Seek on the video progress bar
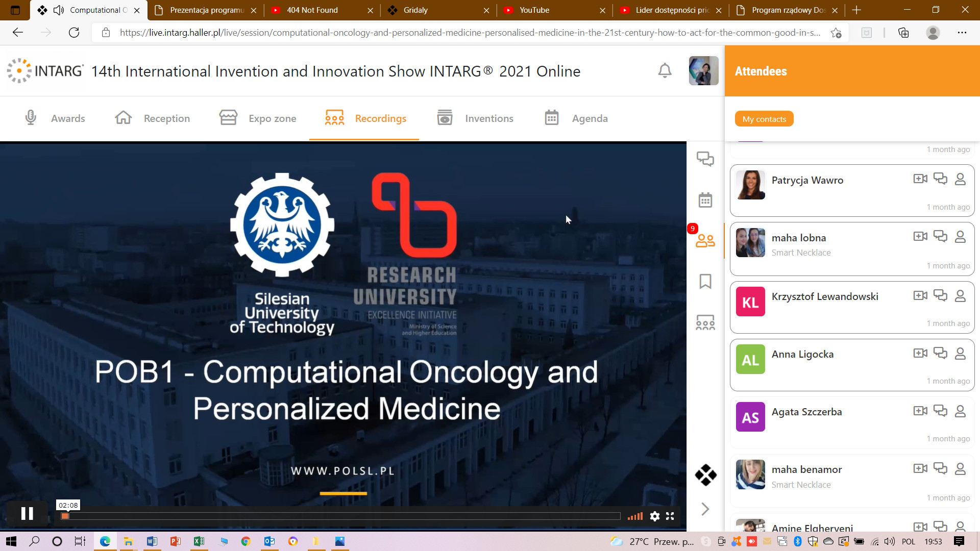The image size is (980, 551). (x=340, y=516)
